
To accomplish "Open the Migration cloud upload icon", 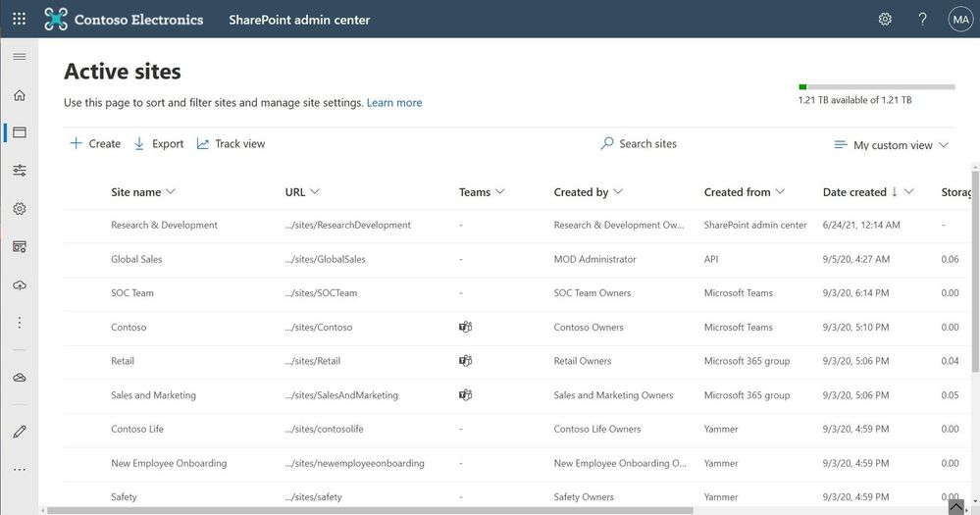I will [19, 284].
